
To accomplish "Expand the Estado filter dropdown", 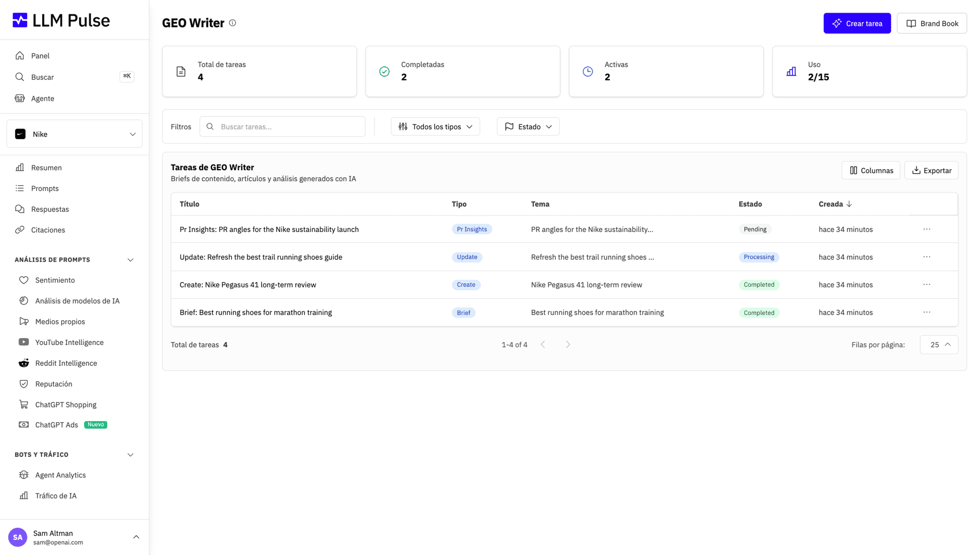I will (528, 126).
